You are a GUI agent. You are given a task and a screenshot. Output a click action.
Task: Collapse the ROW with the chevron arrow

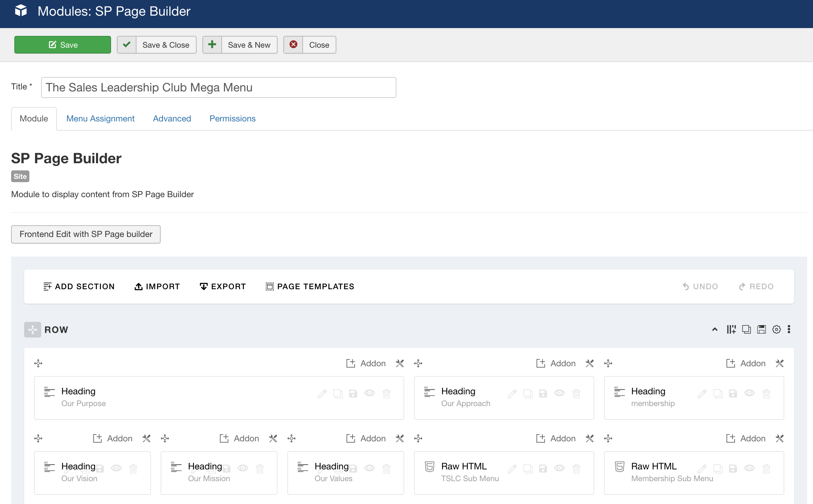click(x=715, y=329)
